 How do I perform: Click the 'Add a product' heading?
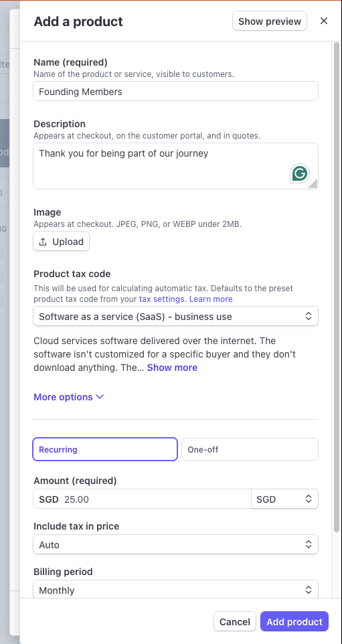pyautogui.click(x=78, y=21)
